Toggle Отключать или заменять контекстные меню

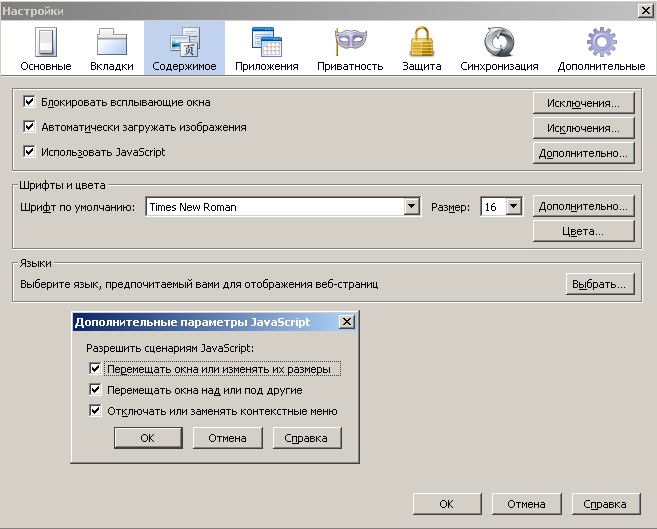(x=95, y=411)
